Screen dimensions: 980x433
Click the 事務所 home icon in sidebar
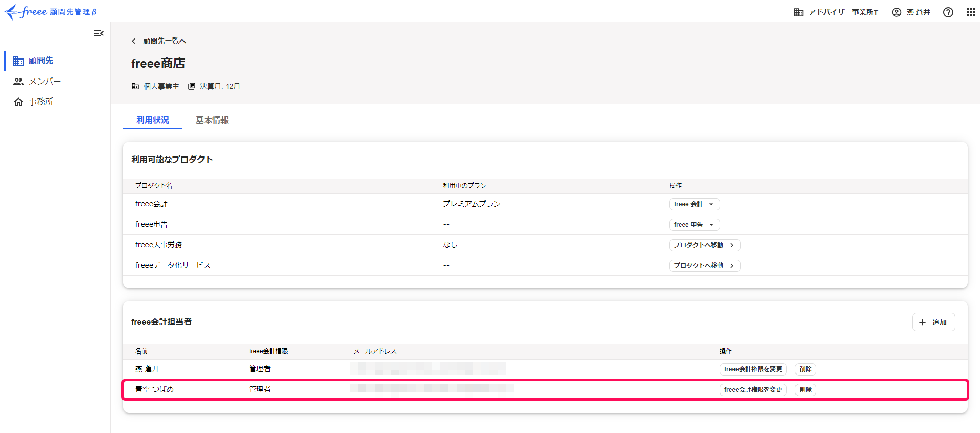[18, 102]
